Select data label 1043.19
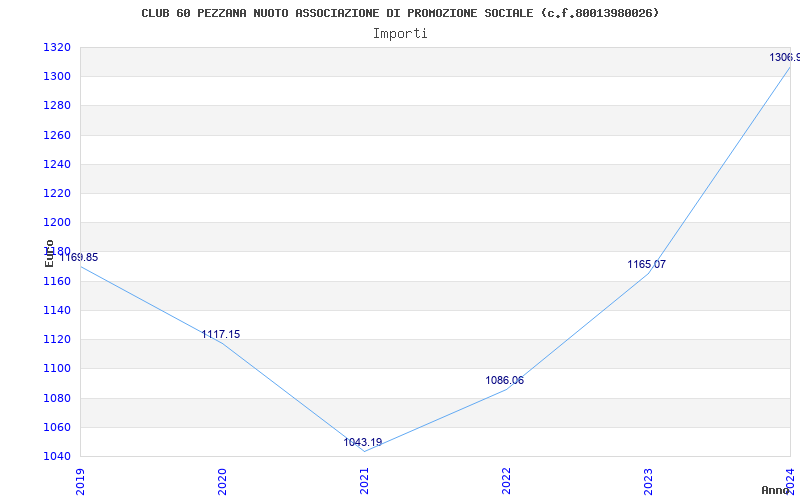The width and height of the screenshot is (800, 500). click(x=362, y=442)
